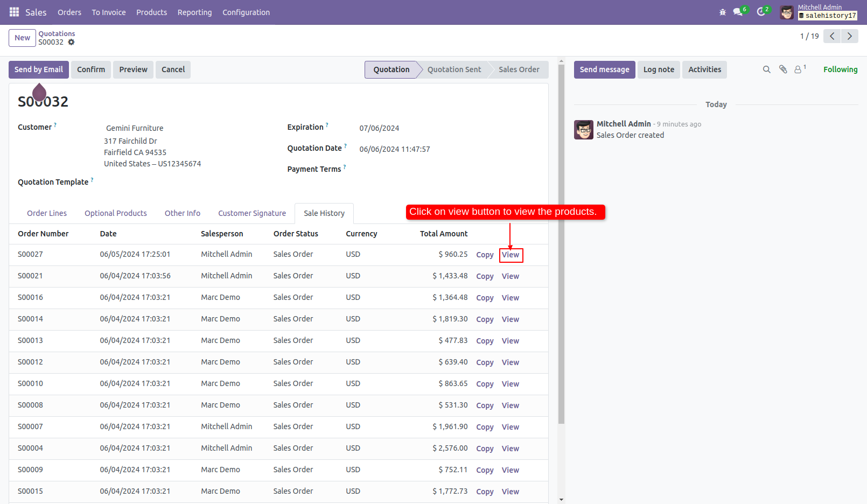
Task: Go to previous record arrow
Action: pyautogui.click(x=832, y=36)
